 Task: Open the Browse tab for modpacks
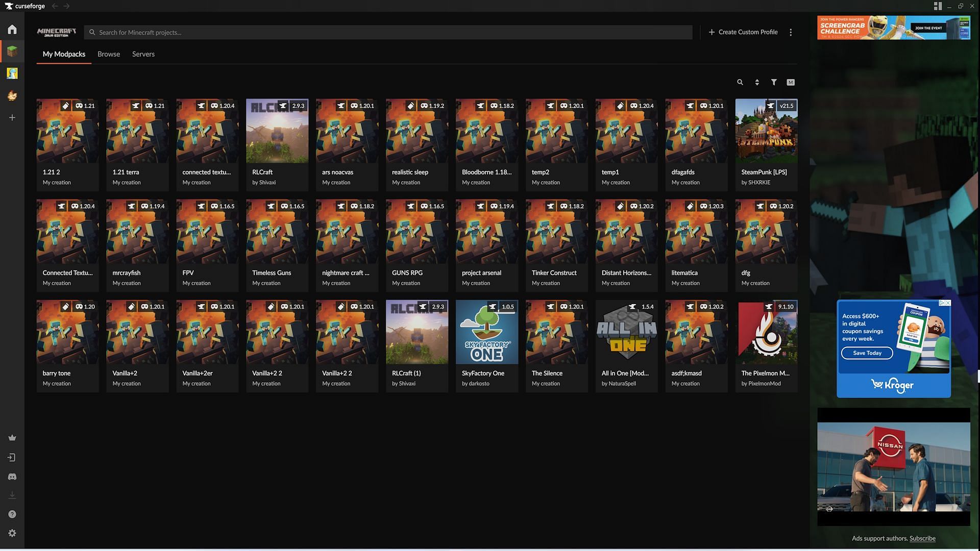coord(108,54)
